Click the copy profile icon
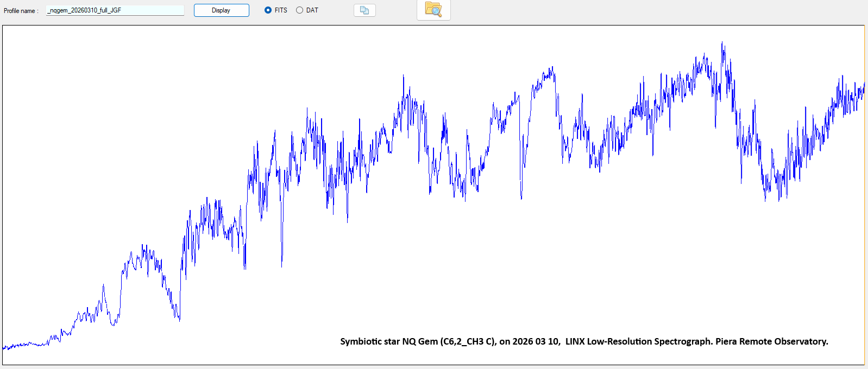This screenshot has width=868, height=369. pos(364,10)
